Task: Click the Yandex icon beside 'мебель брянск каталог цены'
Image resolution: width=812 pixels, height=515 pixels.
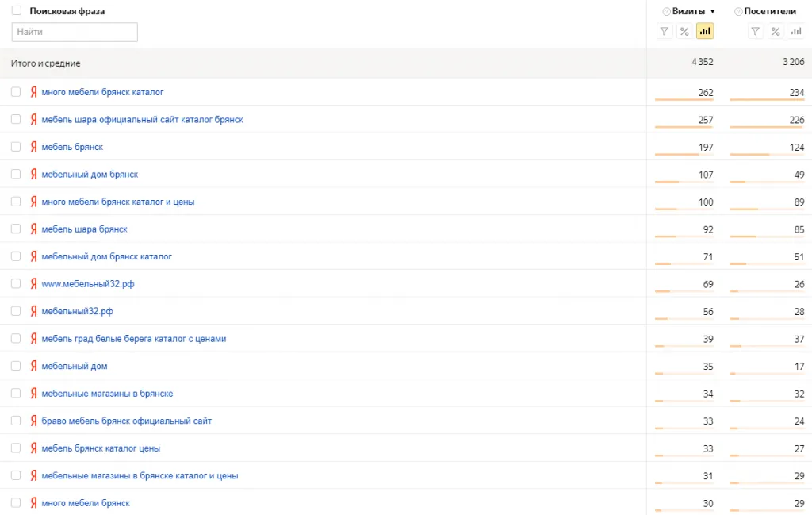Action: point(33,448)
